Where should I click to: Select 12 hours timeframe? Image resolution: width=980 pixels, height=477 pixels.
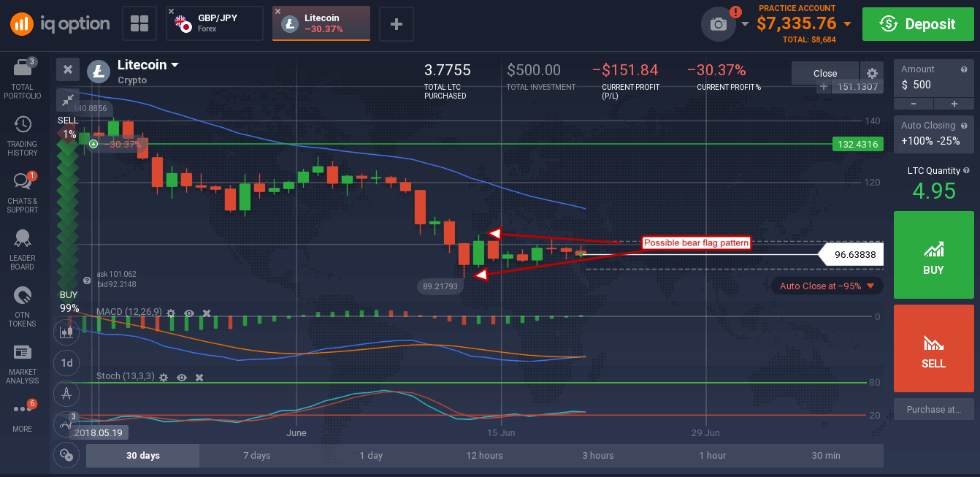tap(485, 455)
